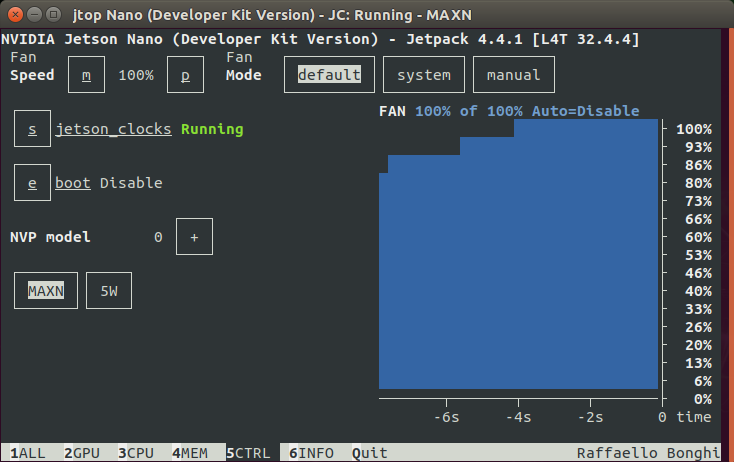This screenshot has width=734, height=462.
Task: Click the -2s time axis label
Action: click(x=590, y=417)
